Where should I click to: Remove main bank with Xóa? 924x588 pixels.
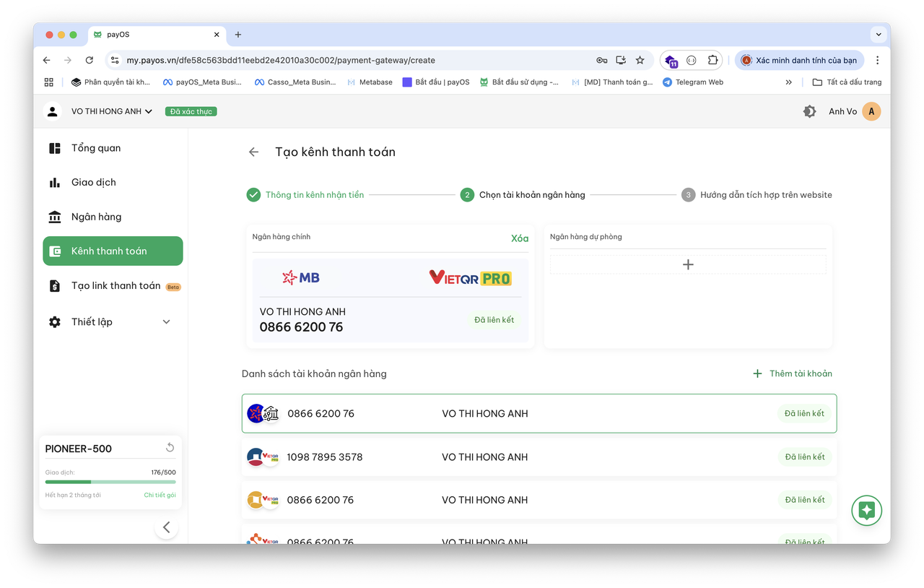[x=520, y=238]
